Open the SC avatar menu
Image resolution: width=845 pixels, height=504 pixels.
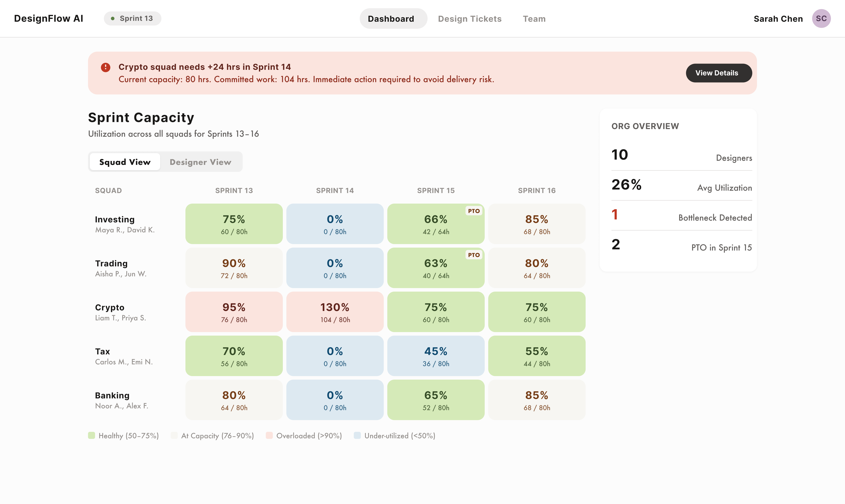pyautogui.click(x=822, y=18)
